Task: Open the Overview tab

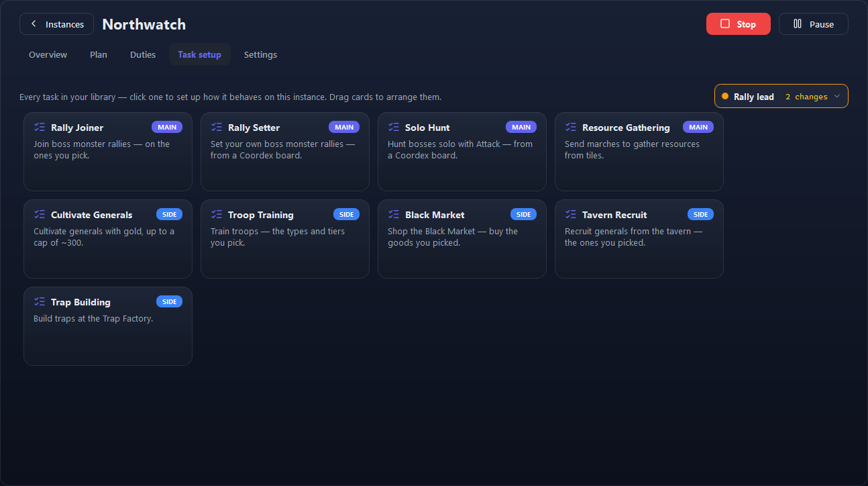Action: (x=48, y=54)
